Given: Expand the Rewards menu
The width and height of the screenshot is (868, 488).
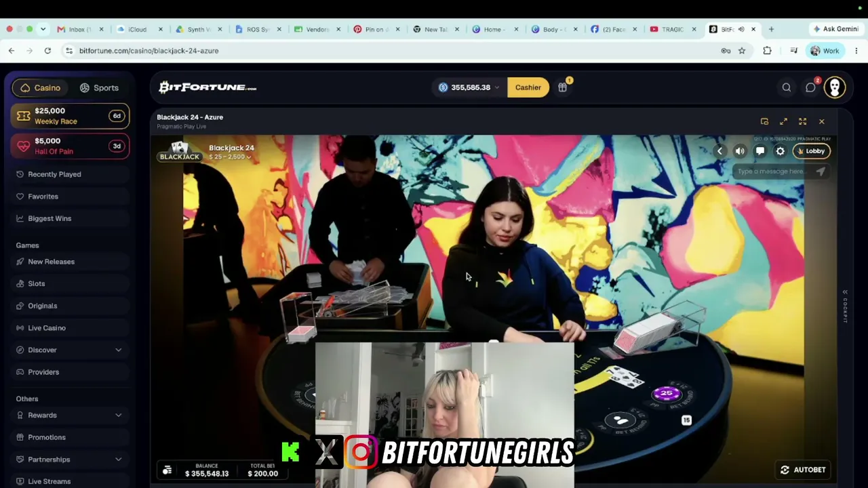Looking at the screenshot, I should (x=69, y=415).
